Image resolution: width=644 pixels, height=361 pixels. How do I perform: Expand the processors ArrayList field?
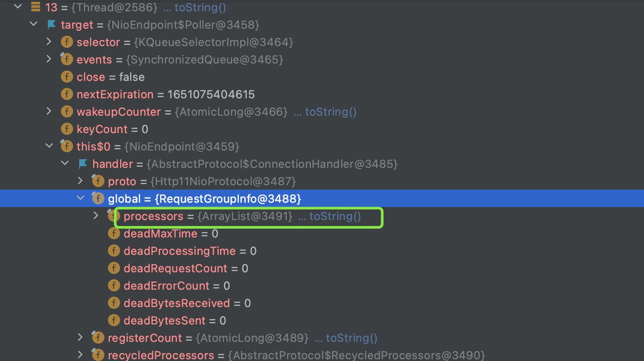pyautogui.click(x=96, y=215)
